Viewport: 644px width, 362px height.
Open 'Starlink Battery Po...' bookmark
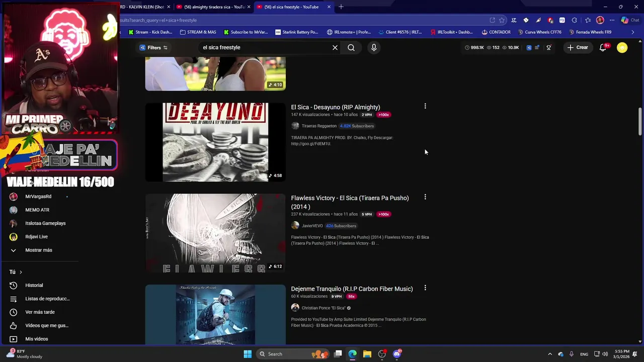point(297,32)
